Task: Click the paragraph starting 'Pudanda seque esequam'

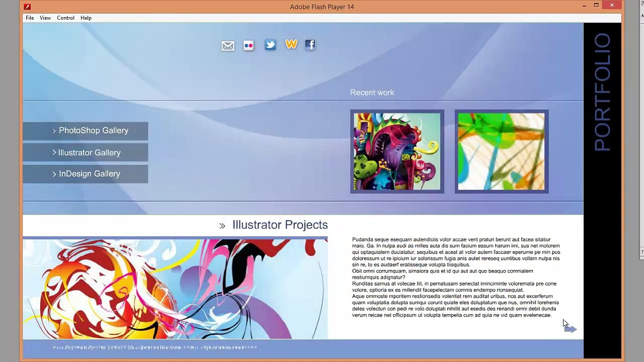Action: [456, 252]
